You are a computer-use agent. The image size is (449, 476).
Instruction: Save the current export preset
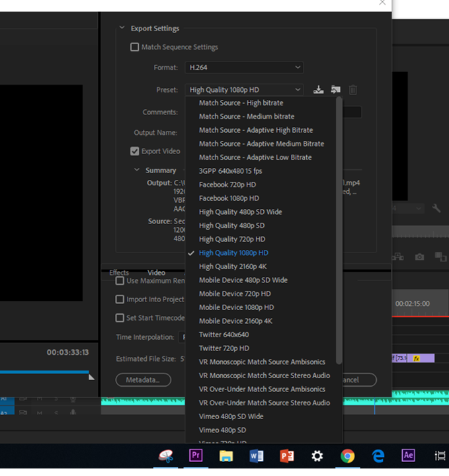[x=318, y=90]
